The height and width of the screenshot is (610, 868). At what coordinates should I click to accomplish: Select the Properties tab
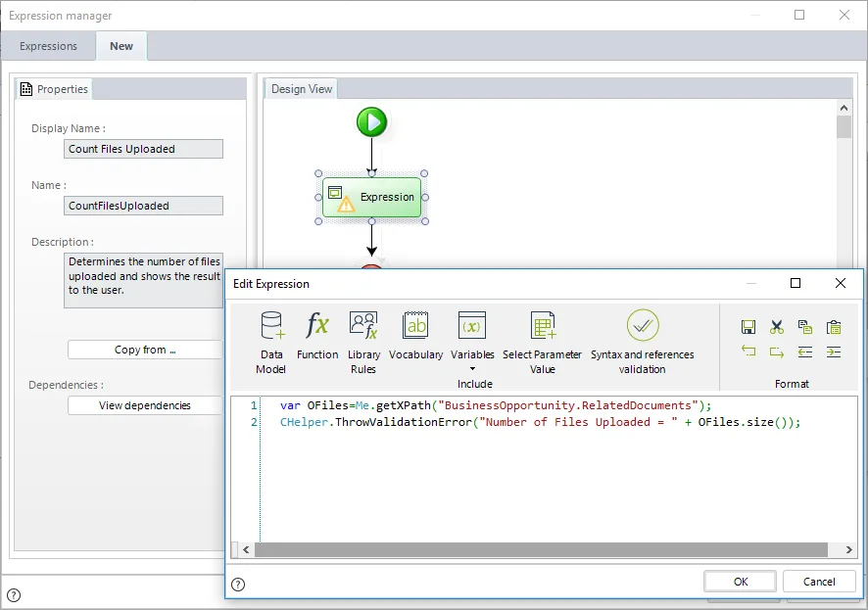pos(54,89)
